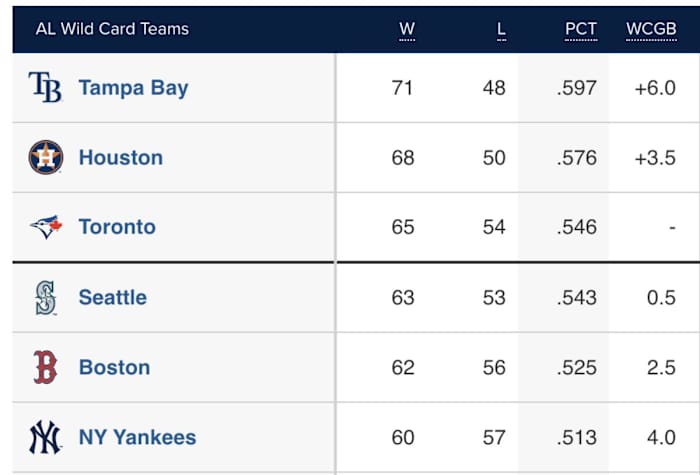700x475 pixels.
Task: Click the WCGB column header
Action: tap(651, 29)
